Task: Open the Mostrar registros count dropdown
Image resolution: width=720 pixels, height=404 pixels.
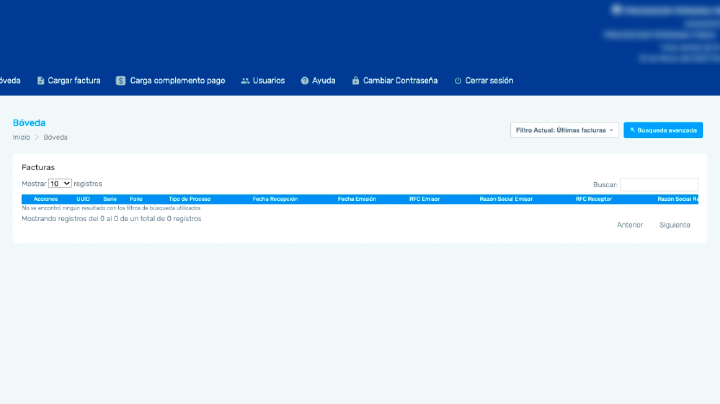Action: [x=60, y=184]
